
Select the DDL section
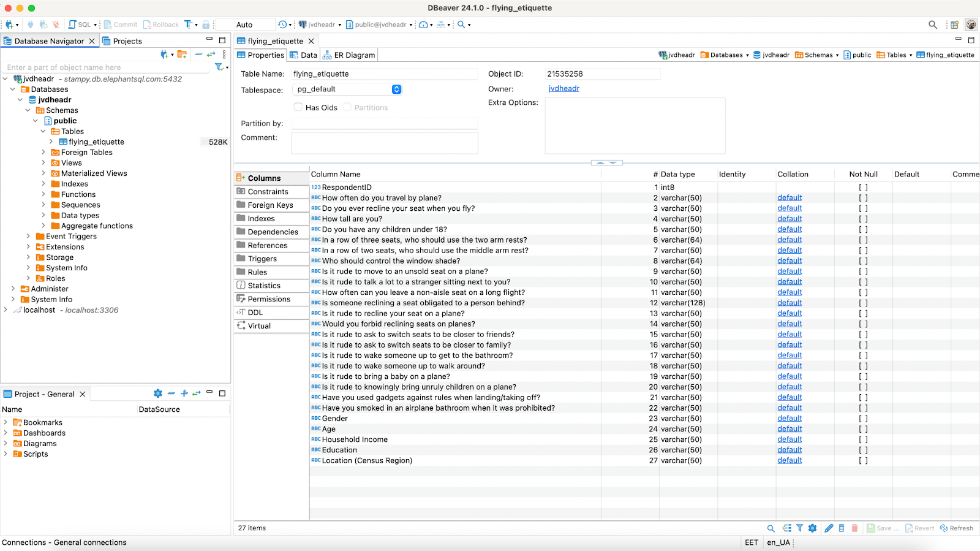[271, 313]
